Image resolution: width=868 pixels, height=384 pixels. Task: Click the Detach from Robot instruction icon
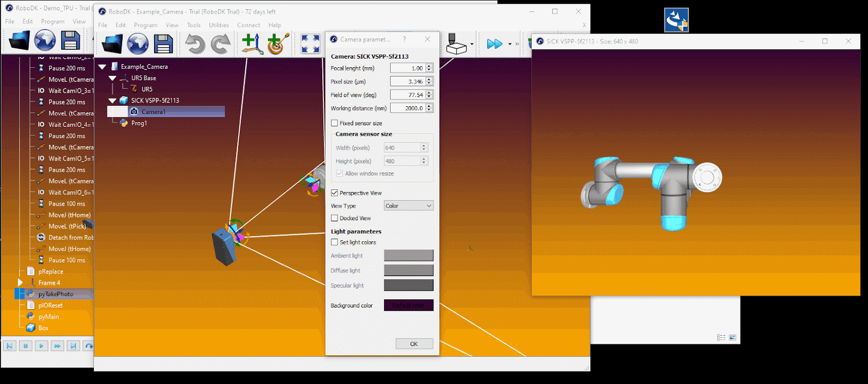(x=41, y=238)
